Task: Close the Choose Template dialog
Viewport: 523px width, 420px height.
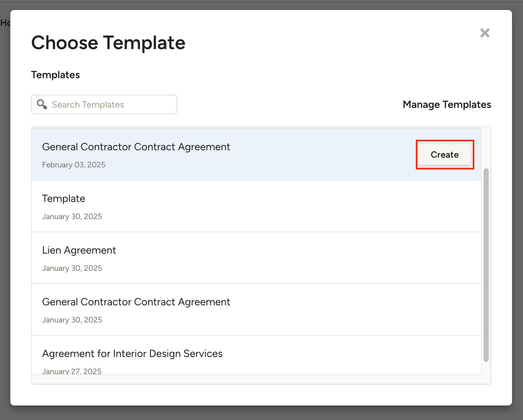Action: point(485,33)
